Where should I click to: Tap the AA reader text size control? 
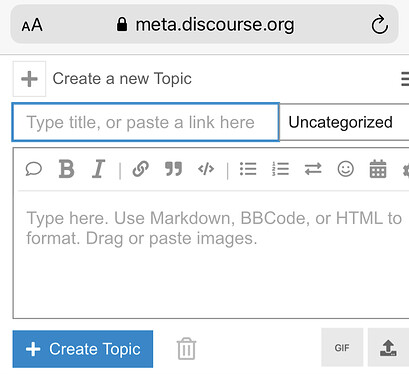click(x=32, y=25)
